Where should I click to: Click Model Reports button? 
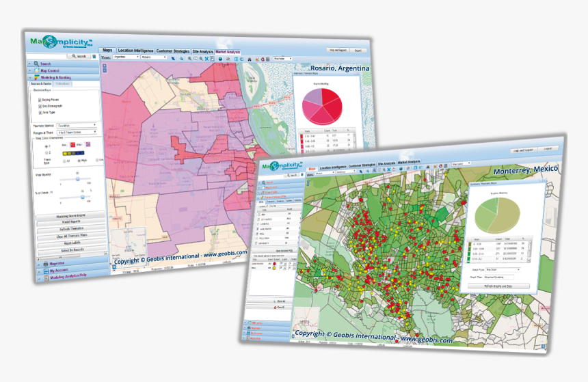point(71,222)
